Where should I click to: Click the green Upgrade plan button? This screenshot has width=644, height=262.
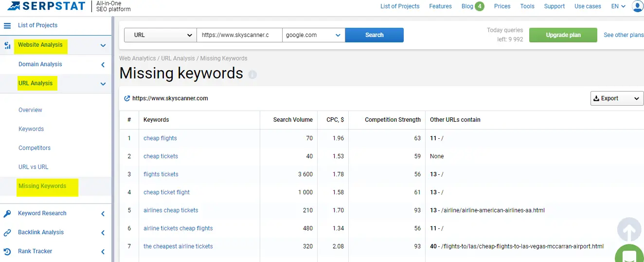[563, 35]
